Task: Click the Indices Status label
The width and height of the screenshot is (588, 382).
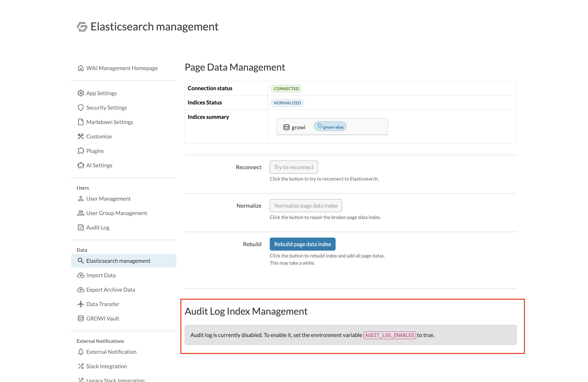Action: coord(205,102)
